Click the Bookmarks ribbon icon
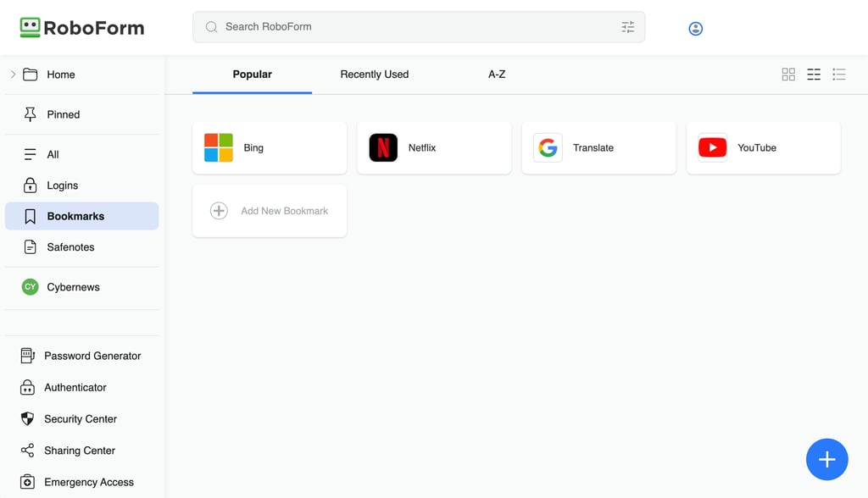868x498 pixels. point(31,216)
